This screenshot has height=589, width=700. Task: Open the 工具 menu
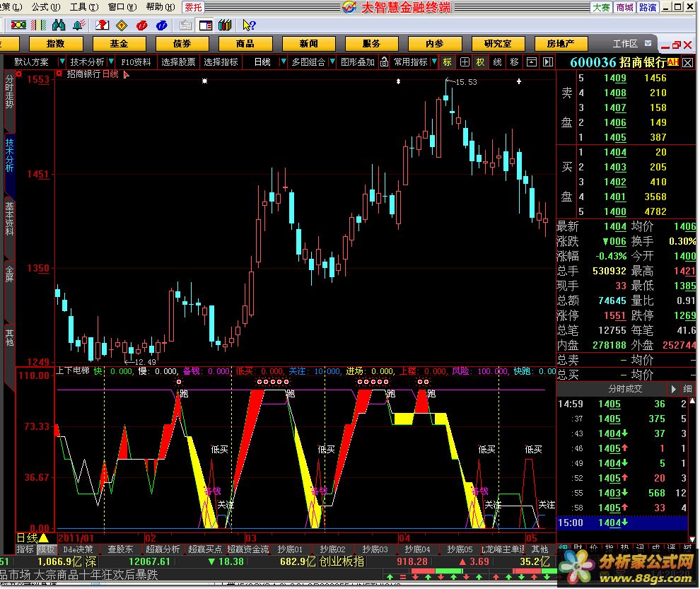(84, 6)
